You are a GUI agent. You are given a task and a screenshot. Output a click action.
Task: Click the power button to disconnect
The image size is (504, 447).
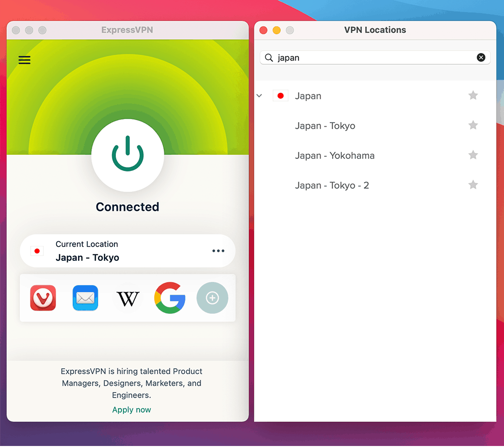click(x=128, y=155)
